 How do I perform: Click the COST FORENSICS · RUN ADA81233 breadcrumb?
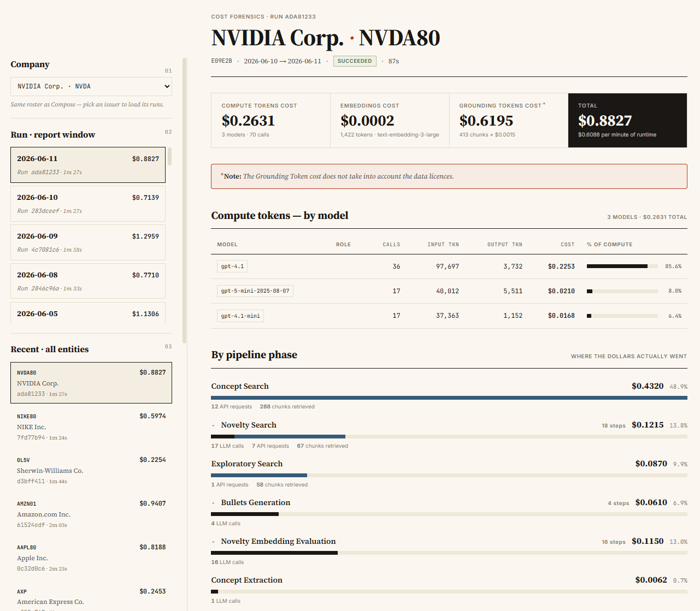pos(263,17)
